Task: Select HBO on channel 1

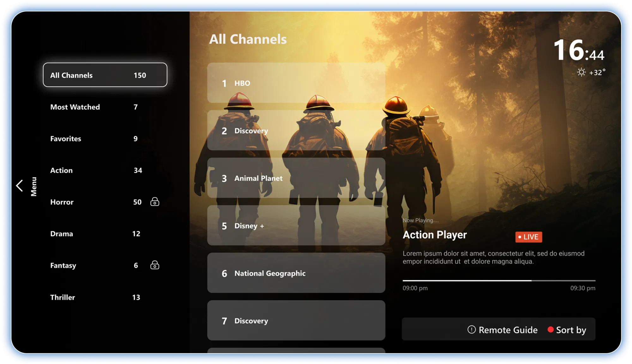Action: pyautogui.click(x=296, y=83)
